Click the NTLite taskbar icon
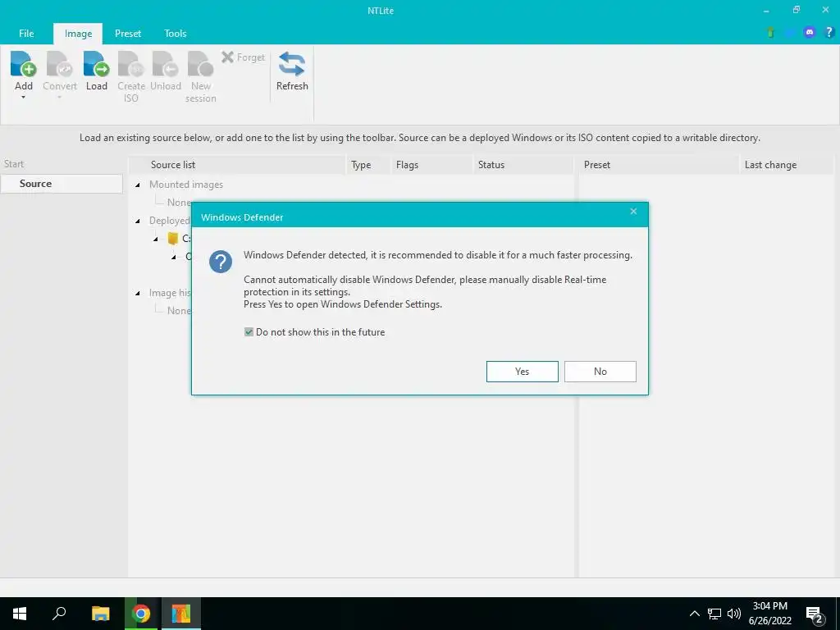Viewport: 840px width, 630px height. click(x=181, y=614)
